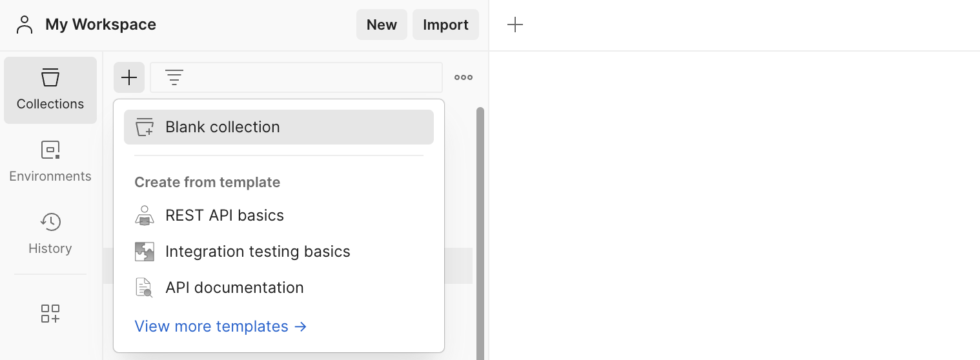
Task: Click the Blank collection folder-plus icon
Action: (145, 127)
